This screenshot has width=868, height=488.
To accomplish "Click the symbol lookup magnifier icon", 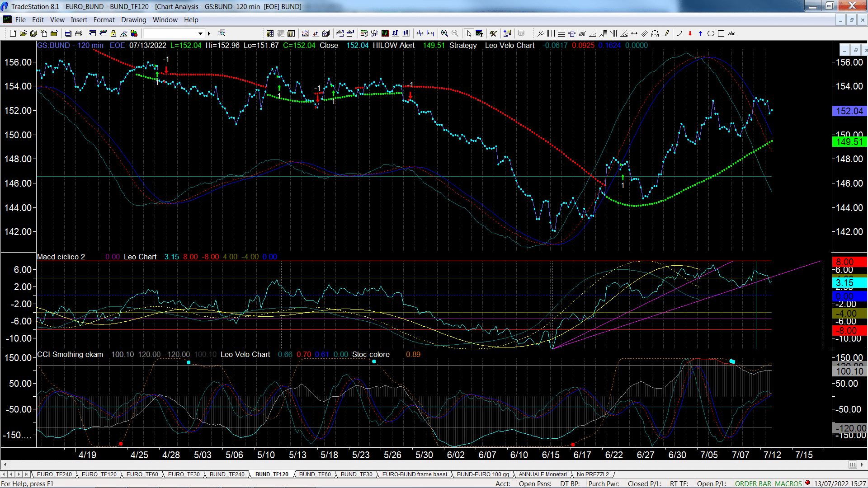I will (222, 33).
